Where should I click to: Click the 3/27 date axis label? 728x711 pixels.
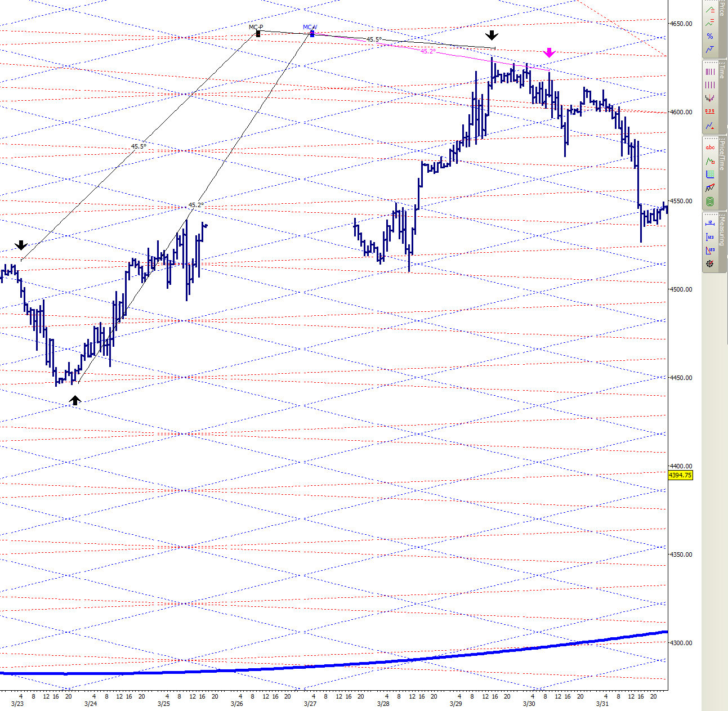[x=310, y=704]
